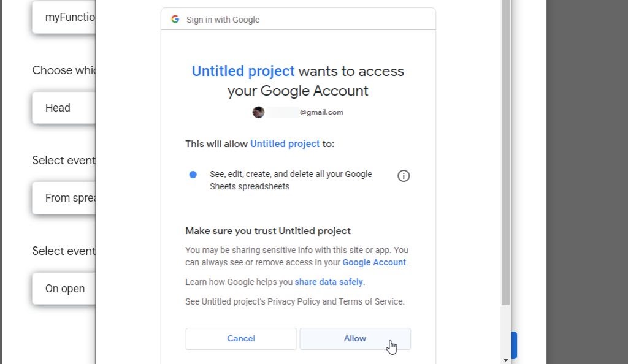Click the partially hidden blue button
This screenshot has width=628, height=364.
pyautogui.click(x=514, y=346)
